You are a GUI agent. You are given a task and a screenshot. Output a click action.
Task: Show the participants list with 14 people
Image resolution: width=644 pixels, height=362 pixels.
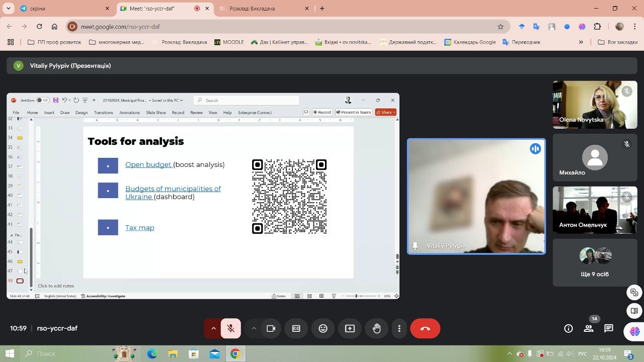click(589, 328)
